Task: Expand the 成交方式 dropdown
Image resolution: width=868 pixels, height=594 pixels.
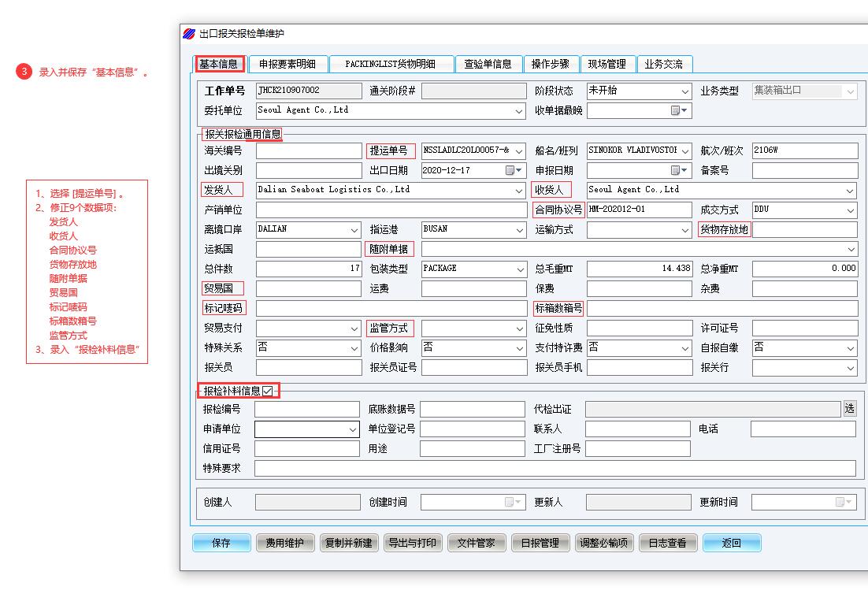Action: 850,210
